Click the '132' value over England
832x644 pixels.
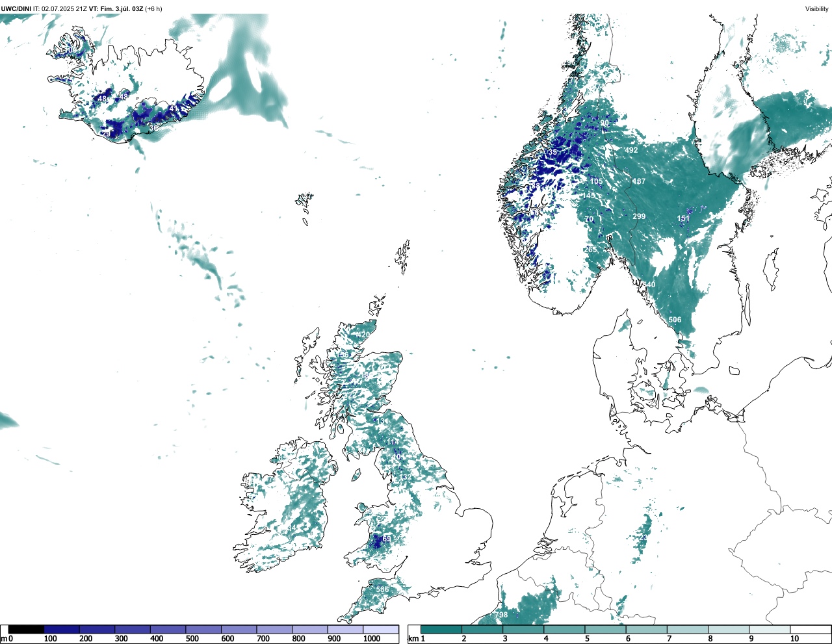[x=406, y=478]
